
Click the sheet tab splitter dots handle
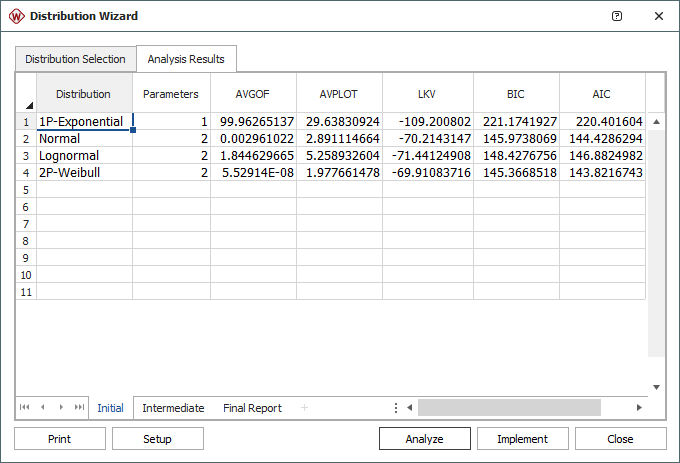pyautogui.click(x=396, y=408)
